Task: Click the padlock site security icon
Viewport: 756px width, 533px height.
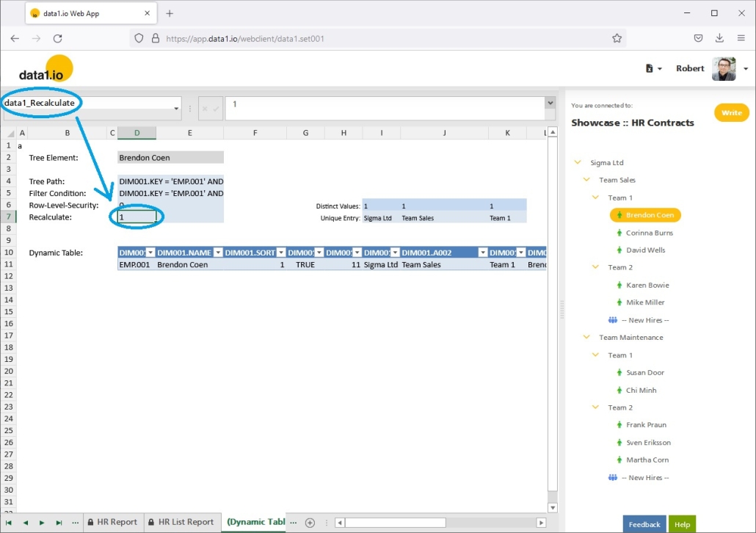Action: point(156,39)
